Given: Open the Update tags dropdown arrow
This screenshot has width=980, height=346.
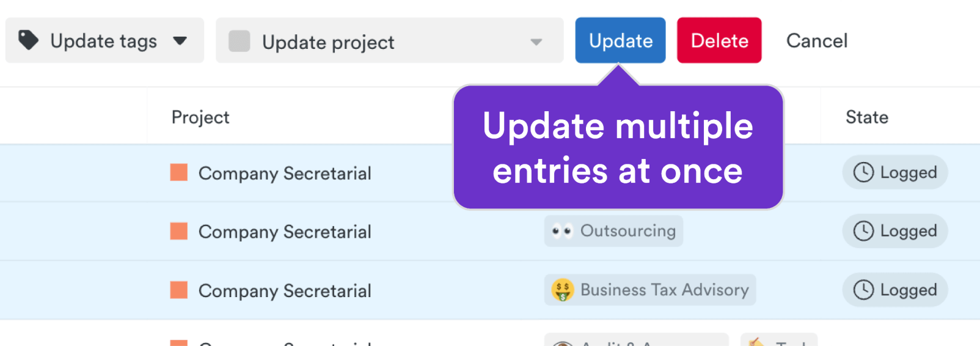Looking at the screenshot, I should [180, 41].
